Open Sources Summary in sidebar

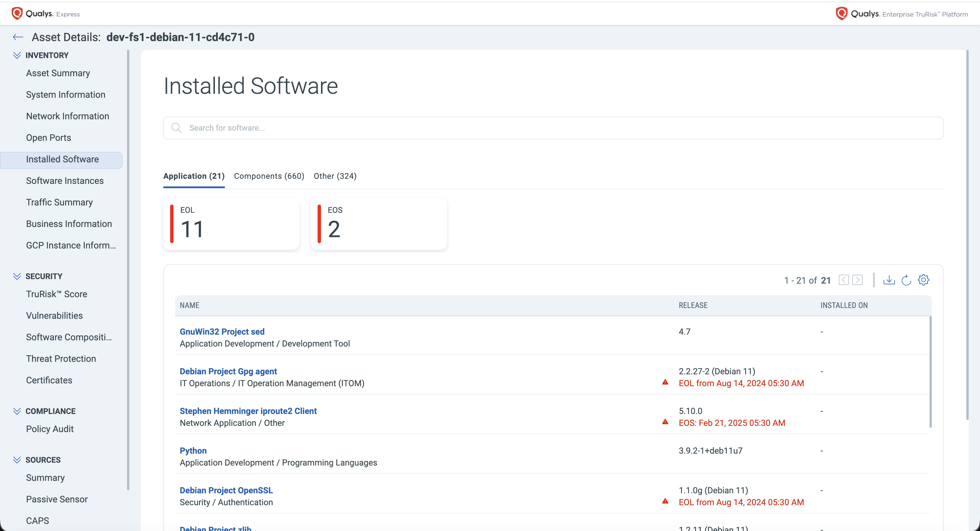(45, 478)
